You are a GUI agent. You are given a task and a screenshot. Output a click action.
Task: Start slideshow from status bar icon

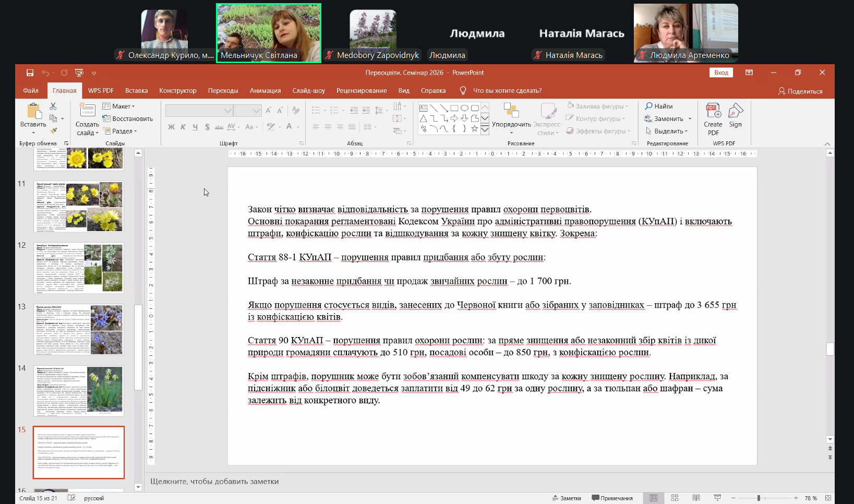[717, 498]
